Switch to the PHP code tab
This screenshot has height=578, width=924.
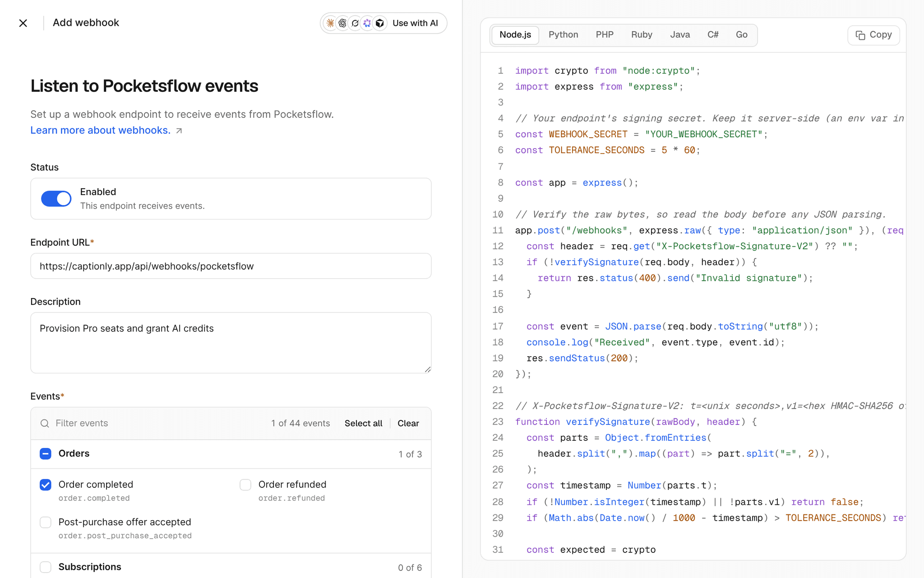click(605, 35)
